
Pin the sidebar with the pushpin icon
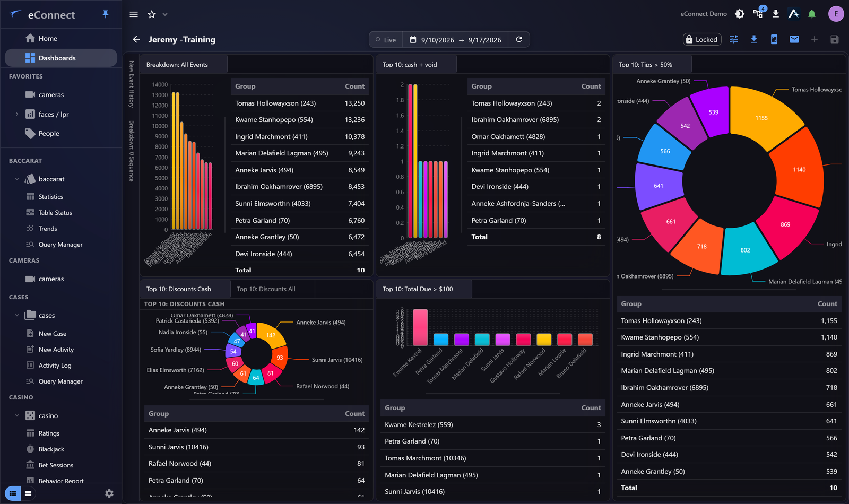tap(106, 14)
